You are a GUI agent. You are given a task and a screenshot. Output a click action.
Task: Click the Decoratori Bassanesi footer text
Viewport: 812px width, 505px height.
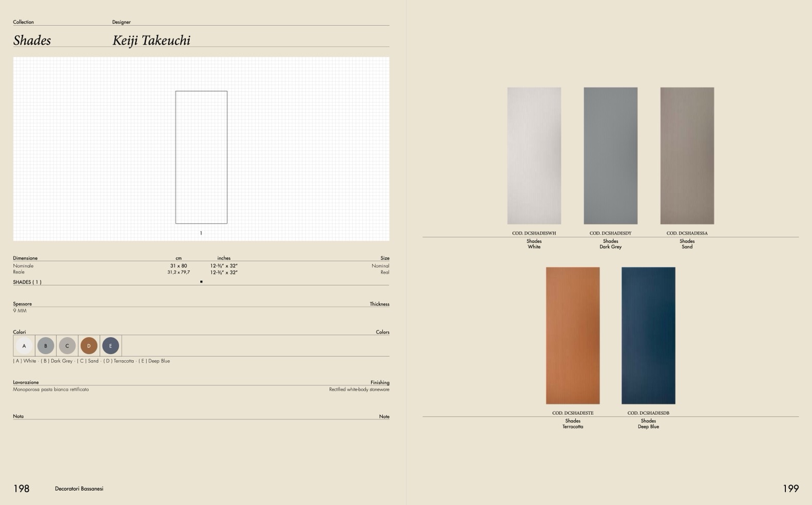point(79,489)
